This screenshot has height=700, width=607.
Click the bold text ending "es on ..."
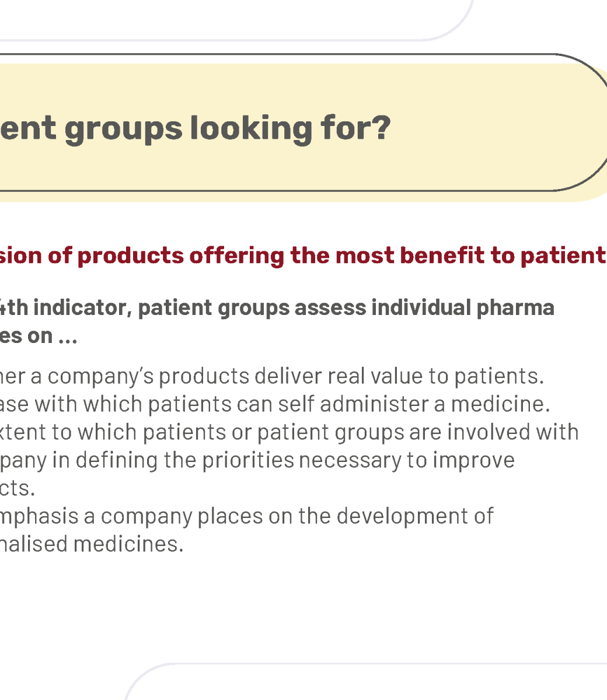(x=39, y=336)
